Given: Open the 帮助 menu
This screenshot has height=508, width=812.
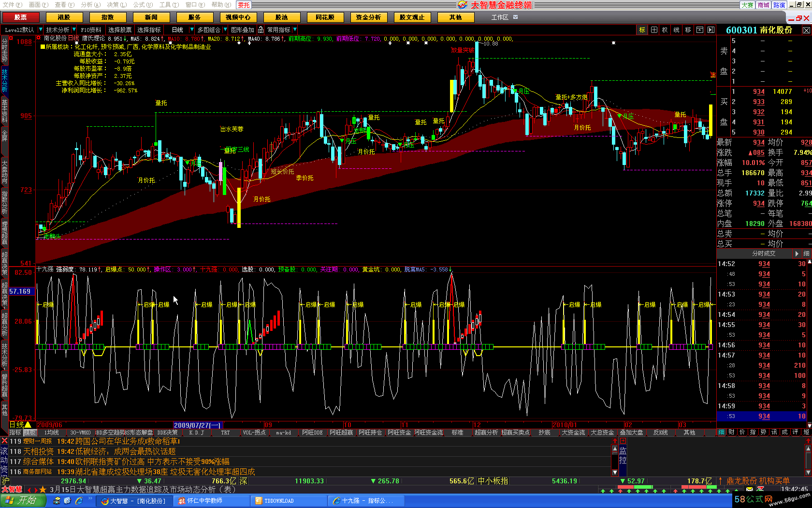Looking at the screenshot, I should click(x=221, y=5).
